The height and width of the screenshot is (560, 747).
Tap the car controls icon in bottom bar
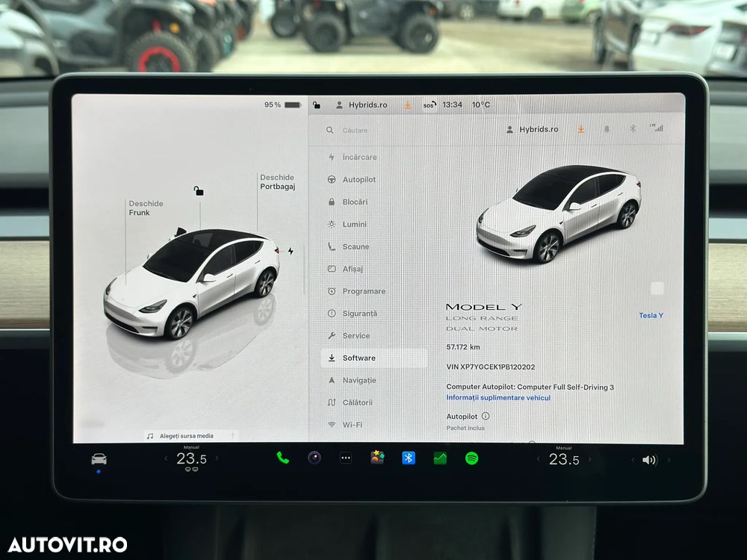click(99, 459)
